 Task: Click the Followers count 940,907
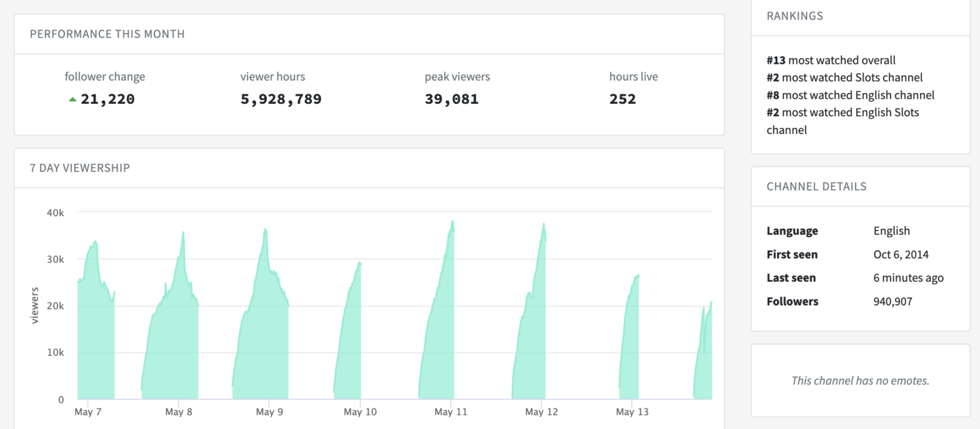[x=893, y=302]
